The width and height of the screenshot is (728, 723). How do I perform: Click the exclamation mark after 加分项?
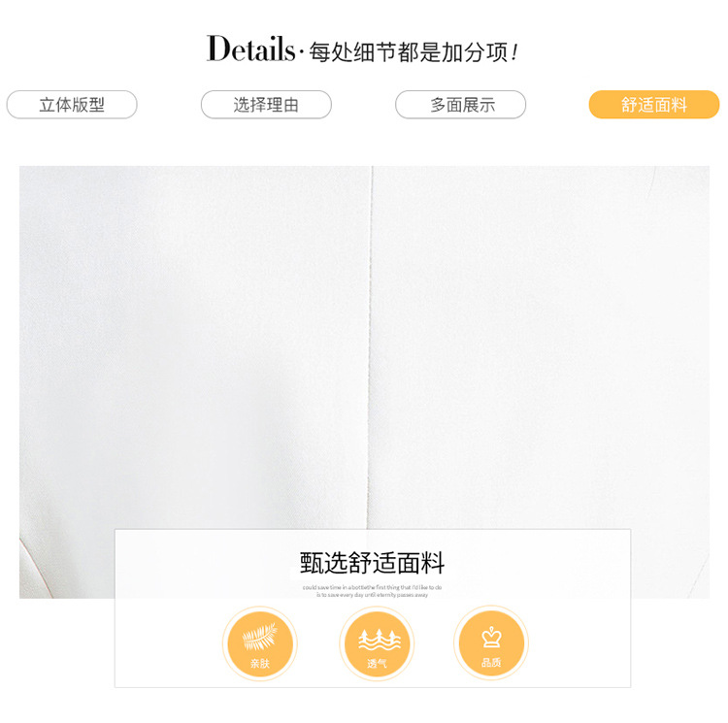point(514,52)
